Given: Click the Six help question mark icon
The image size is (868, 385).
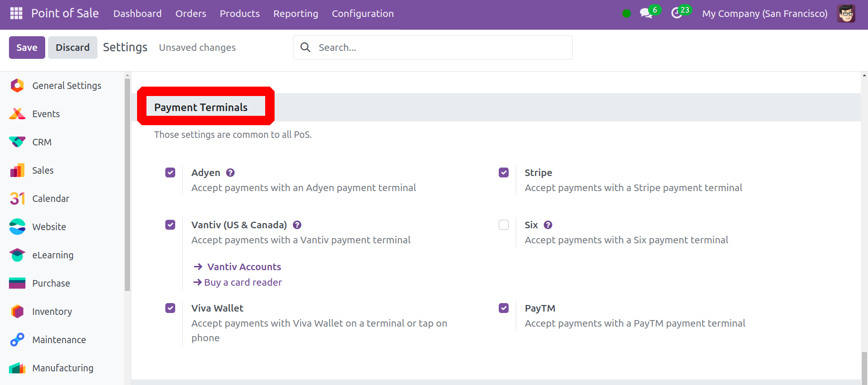Looking at the screenshot, I should point(548,225).
